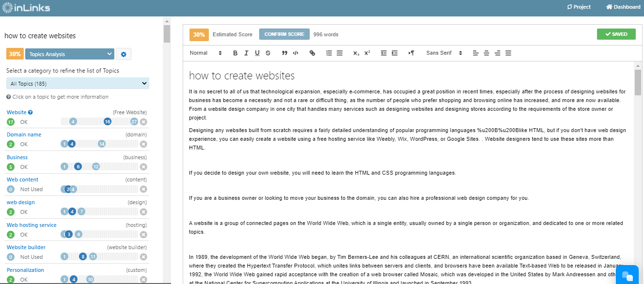The width and height of the screenshot is (644, 284).
Task: Increase the paragraph indent
Action: click(x=394, y=53)
